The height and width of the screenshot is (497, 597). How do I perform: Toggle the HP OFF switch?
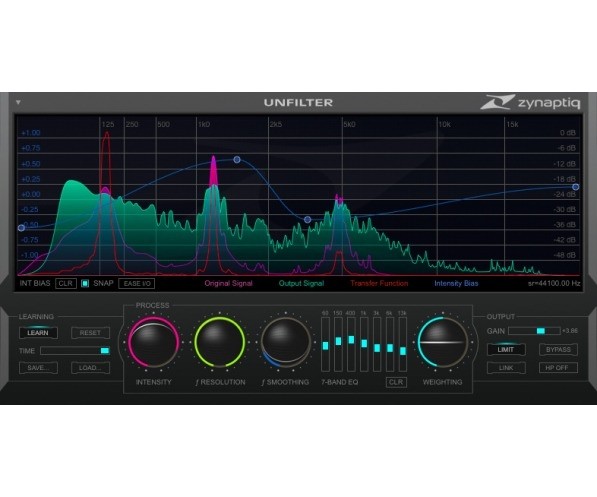click(558, 368)
